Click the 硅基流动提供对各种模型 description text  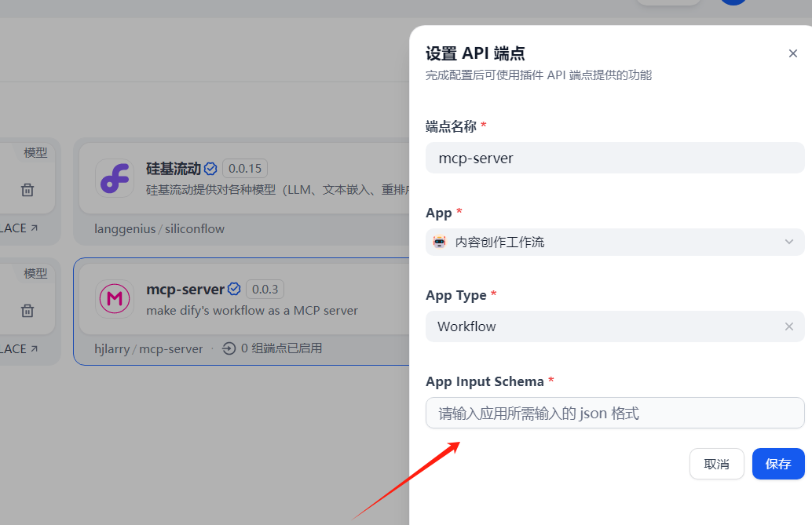[277, 190]
